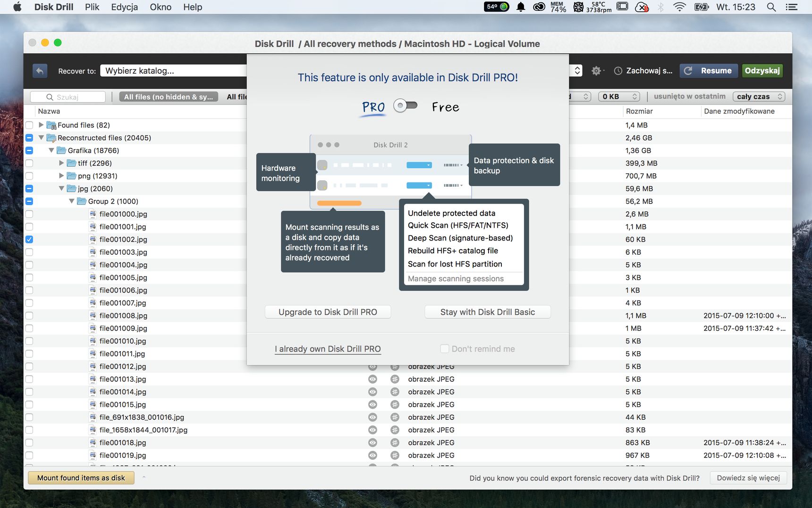Click the magnifier icon in Szukaj field
The image size is (812, 508).
coord(50,97)
